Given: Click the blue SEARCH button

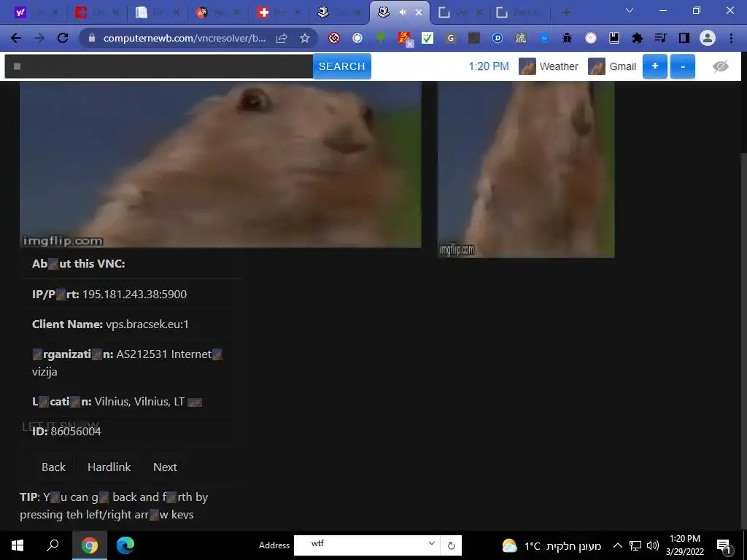Looking at the screenshot, I should pyautogui.click(x=341, y=66).
